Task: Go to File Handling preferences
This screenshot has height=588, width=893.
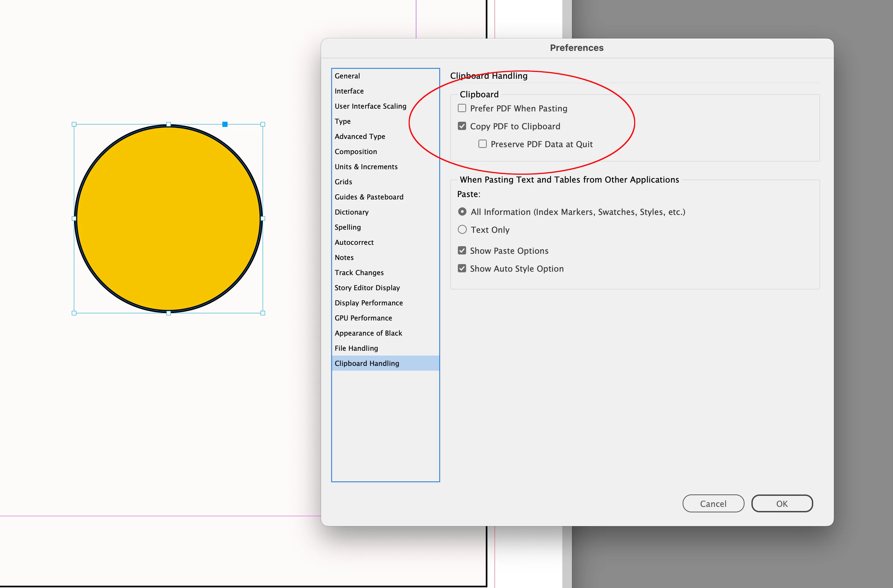Action: coord(356,348)
